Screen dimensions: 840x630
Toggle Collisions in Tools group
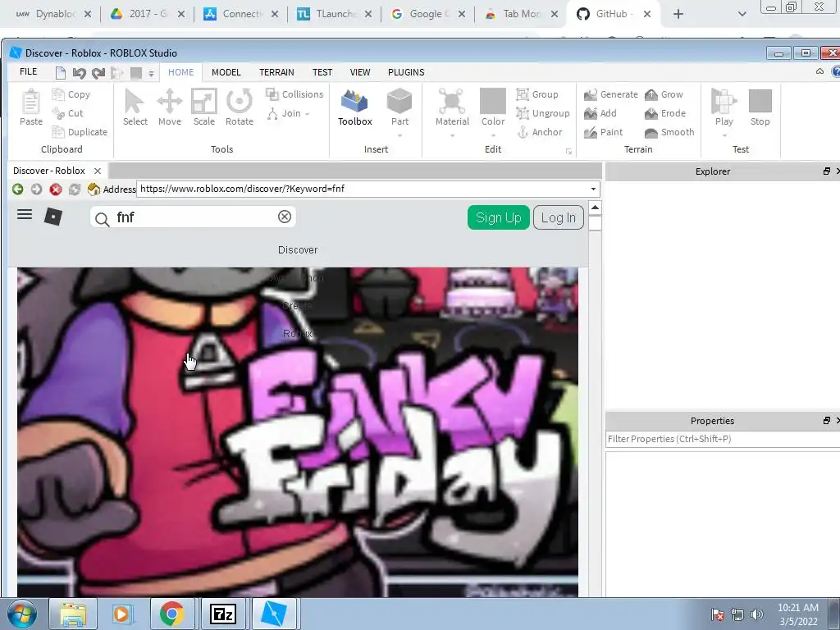tap(294, 94)
